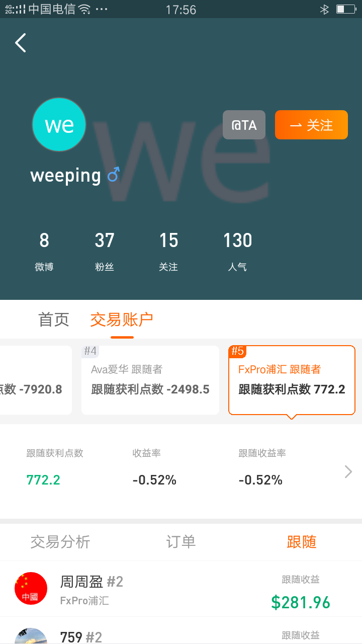Open the 交易分析 sub-tab
Screen dimensions: 362x644
click(x=60, y=542)
